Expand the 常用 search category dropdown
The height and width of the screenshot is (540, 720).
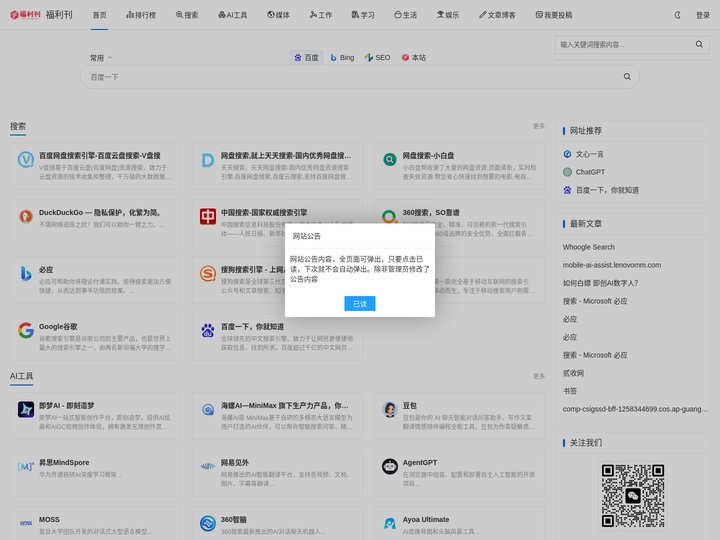click(x=101, y=58)
